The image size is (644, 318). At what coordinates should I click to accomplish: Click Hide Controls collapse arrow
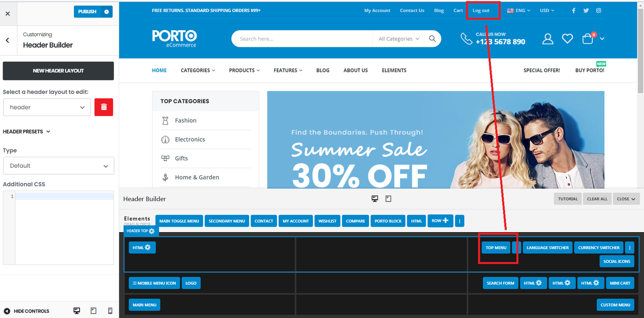pos(7,311)
